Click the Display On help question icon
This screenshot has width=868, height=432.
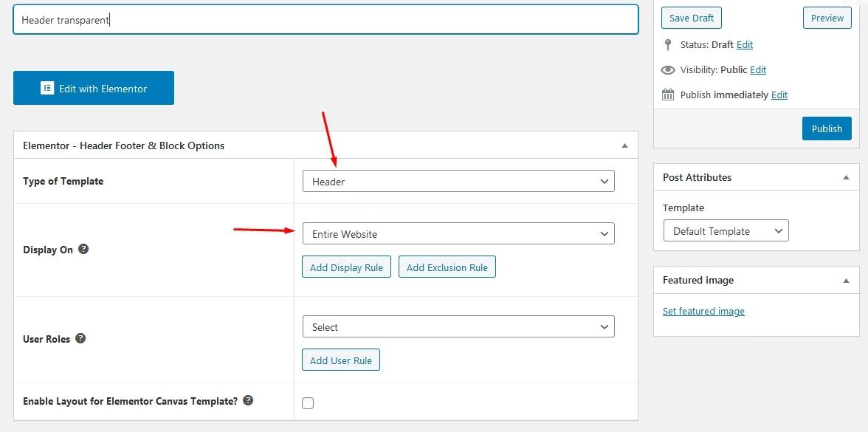pyautogui.click(x=84, y=250)
